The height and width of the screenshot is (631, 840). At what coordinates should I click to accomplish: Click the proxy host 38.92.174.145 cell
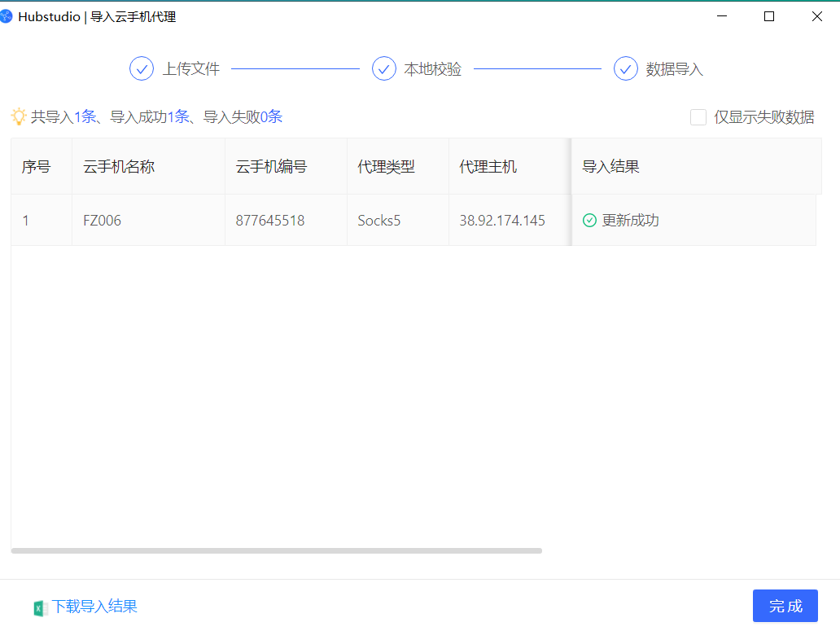502,221
